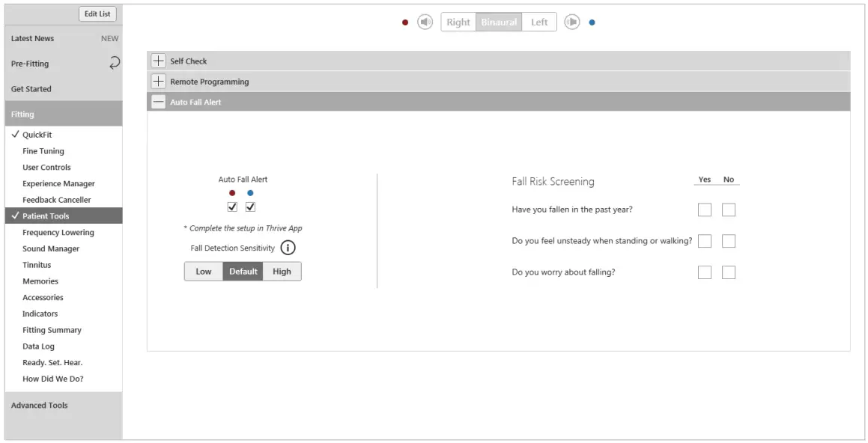Collapse the Auto Fall Alert section
The width and height of the screenshot is (868, 443).
(x=158, y=101)
